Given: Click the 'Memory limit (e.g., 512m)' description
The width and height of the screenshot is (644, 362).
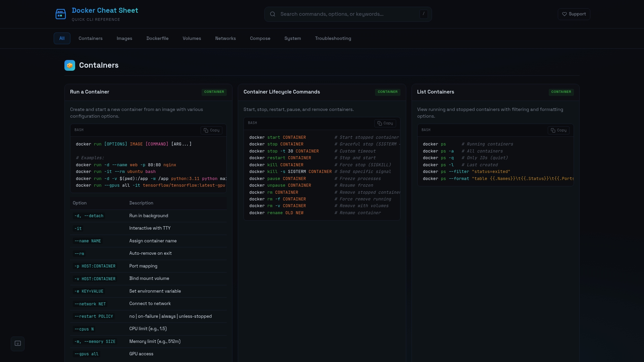Looking at the screenshot, I should pos(155,342).
